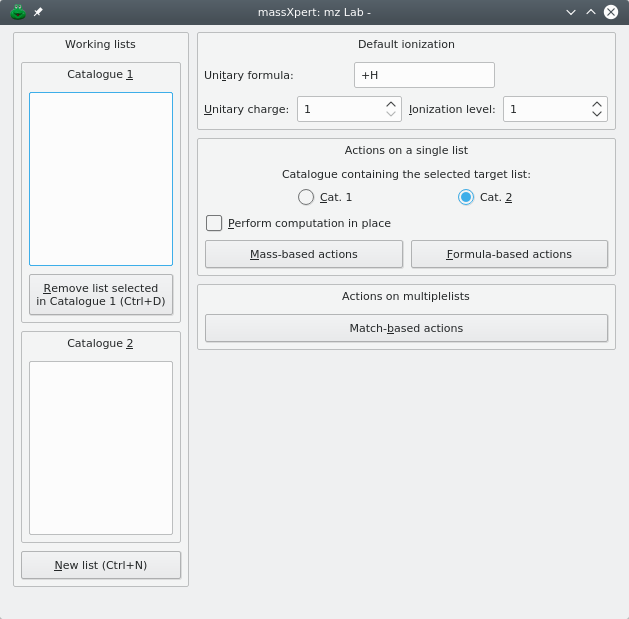Open Mass-based actions
This screenshot has height=619, width=629.
click(x=303, y=254)
